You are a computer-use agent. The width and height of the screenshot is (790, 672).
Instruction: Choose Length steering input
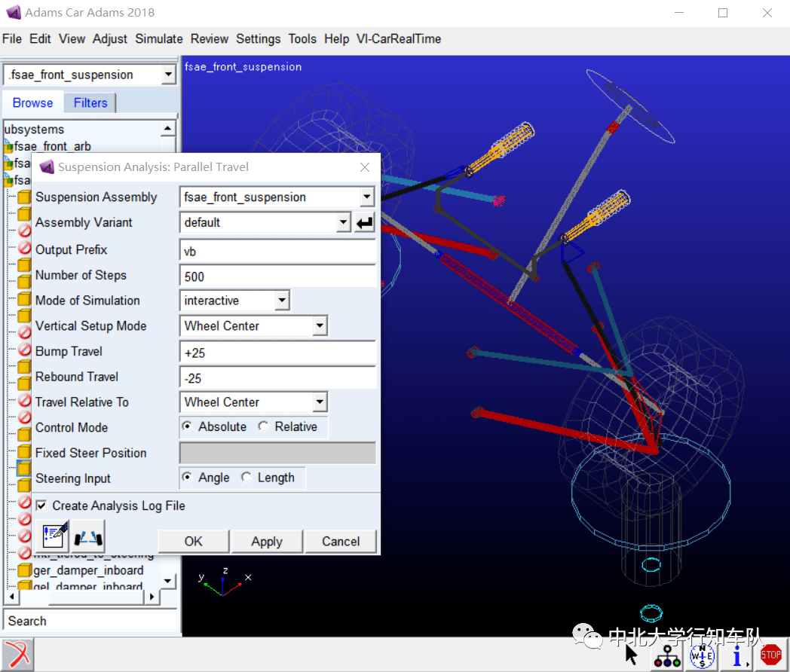pyautogui.click(x=246, y=477)
